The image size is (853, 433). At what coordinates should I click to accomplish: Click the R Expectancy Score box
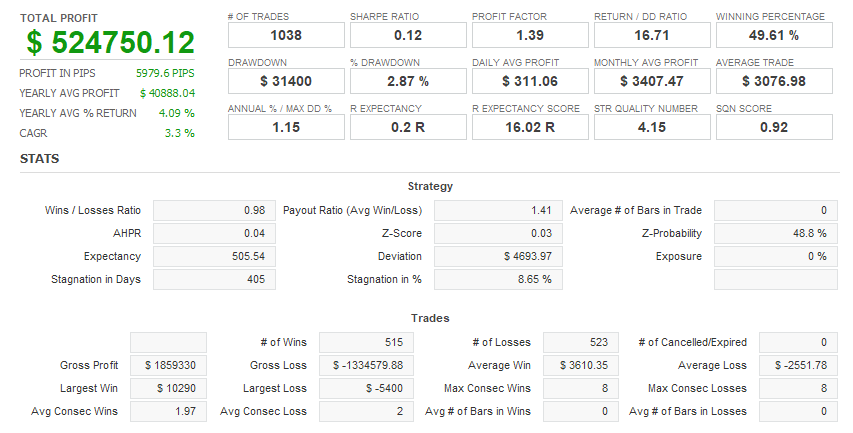(530, 127)
